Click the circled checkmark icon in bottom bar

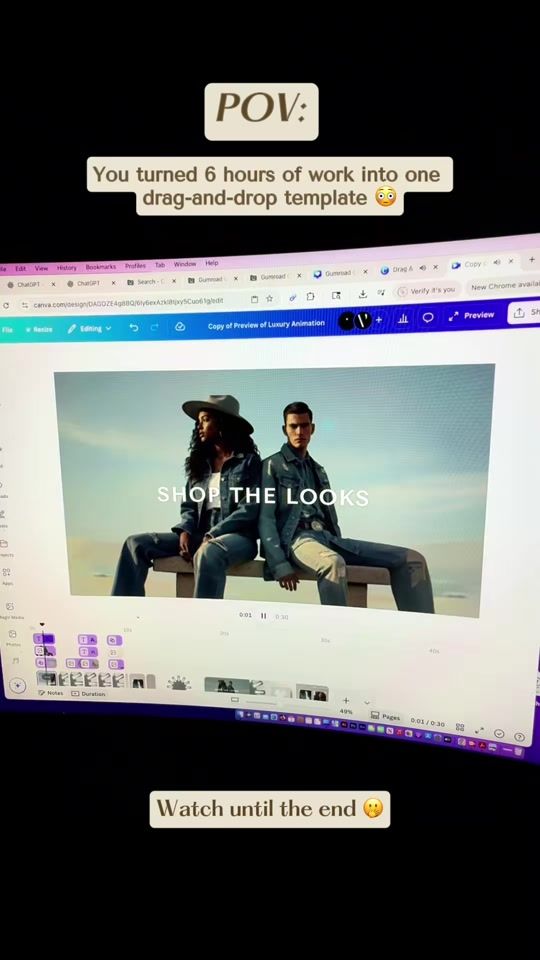click(x=499, y=733)
